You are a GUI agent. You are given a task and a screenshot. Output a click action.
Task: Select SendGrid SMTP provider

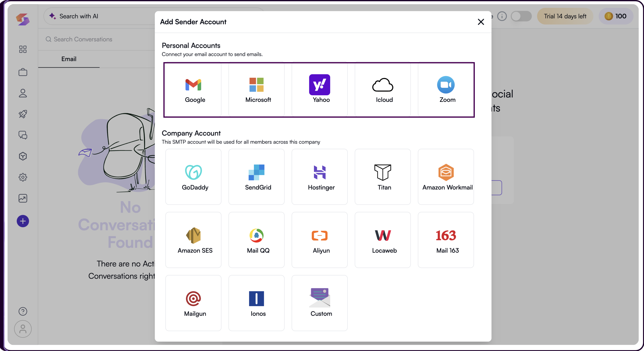[x=256, y=177]
